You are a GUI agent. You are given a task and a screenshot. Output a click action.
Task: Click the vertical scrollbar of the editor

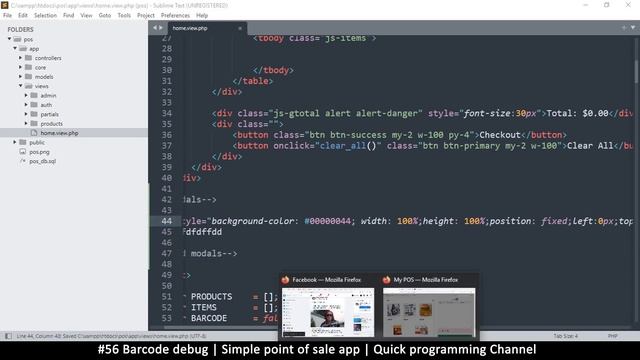tap(636, 71)
